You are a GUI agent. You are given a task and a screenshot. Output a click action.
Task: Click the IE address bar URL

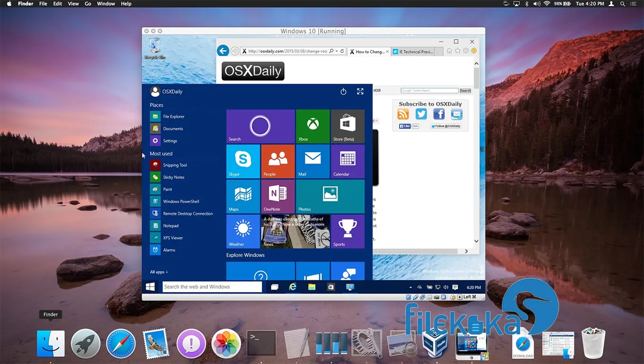(288, 51)
